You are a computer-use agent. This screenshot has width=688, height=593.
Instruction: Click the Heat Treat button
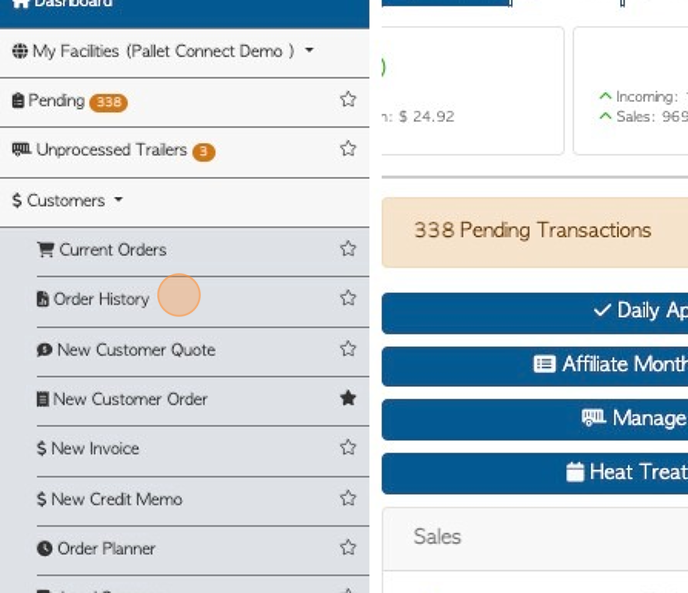[x=534, y=472]
